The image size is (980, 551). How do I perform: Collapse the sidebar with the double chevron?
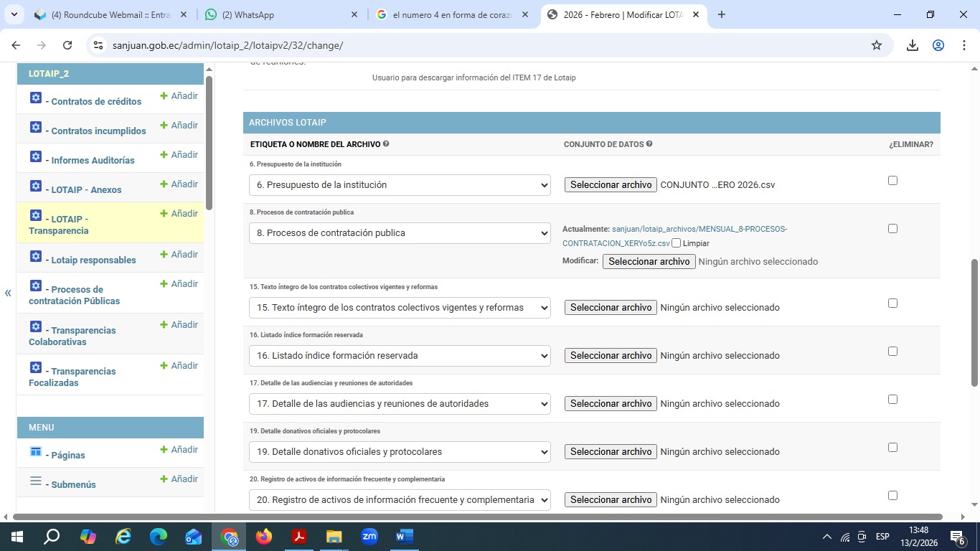(x=8, y=293)
